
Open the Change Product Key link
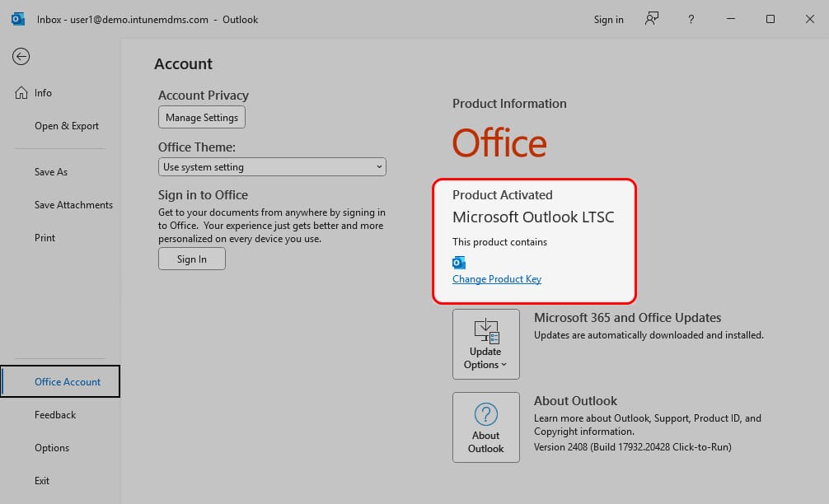pyautogui.click(x=497, y=279)
